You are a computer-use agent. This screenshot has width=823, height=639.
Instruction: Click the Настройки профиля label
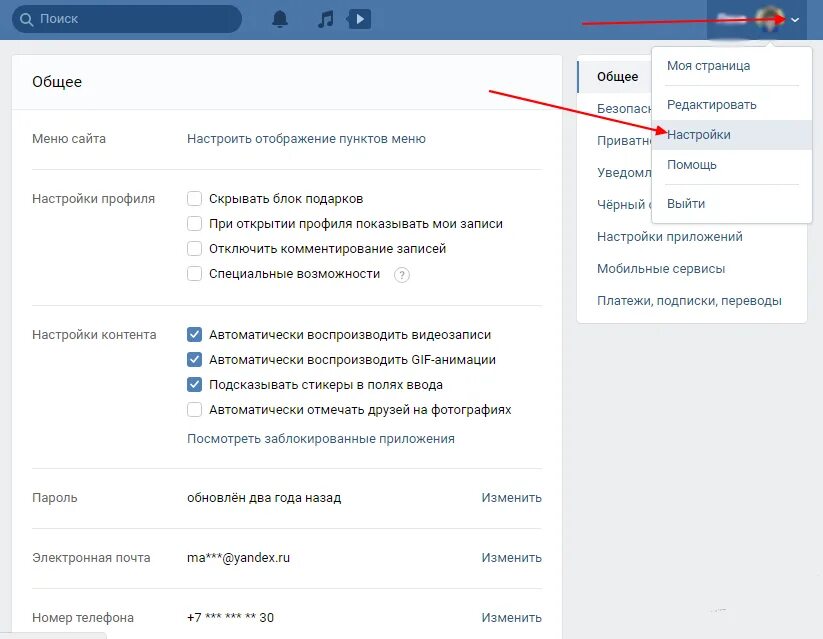(93, 198)
